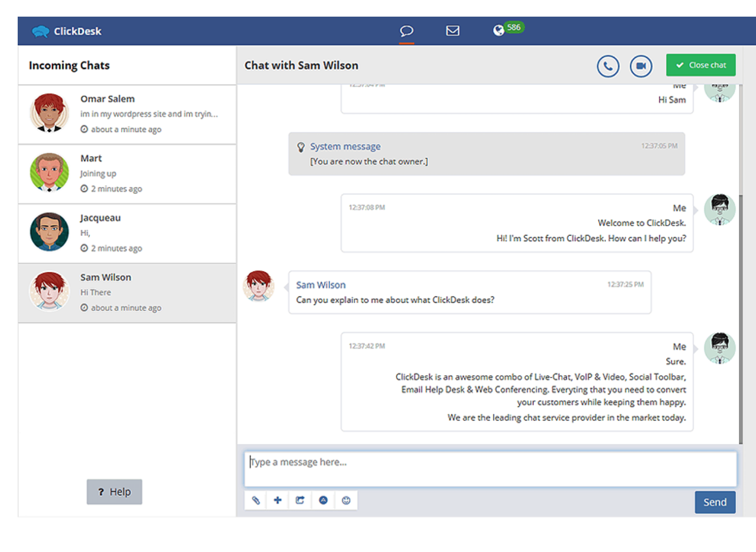Screen dimensions: 756x552
Task: Click the paperclip attach file icon
Action: 256,500
